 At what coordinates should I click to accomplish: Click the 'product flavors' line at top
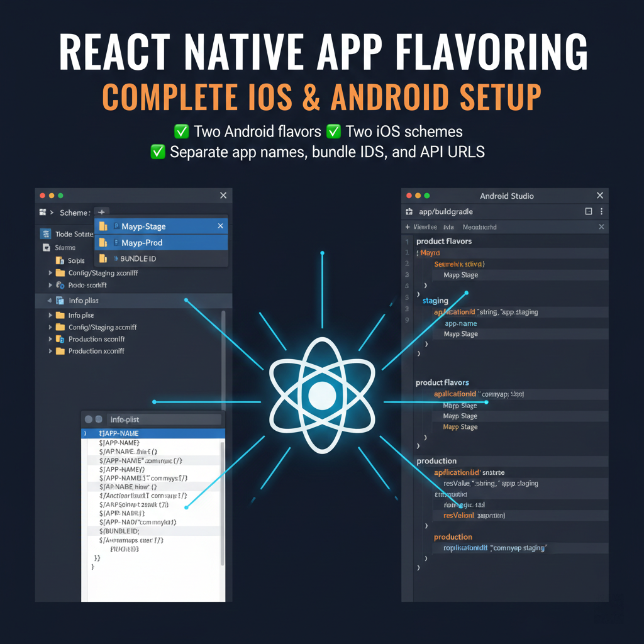click(x=444, y=241)
